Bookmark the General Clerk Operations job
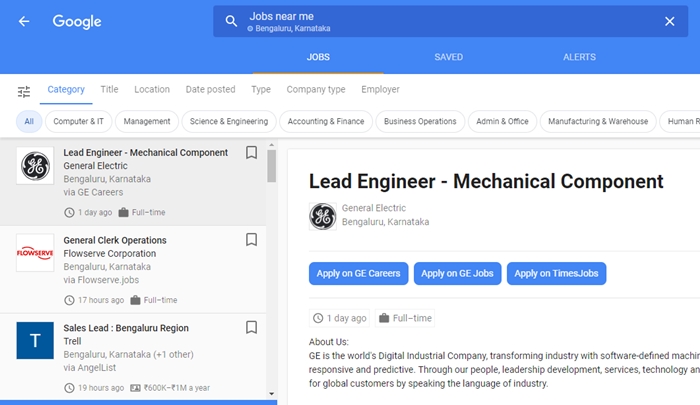The image size is (700, 405). pos(251,240)
